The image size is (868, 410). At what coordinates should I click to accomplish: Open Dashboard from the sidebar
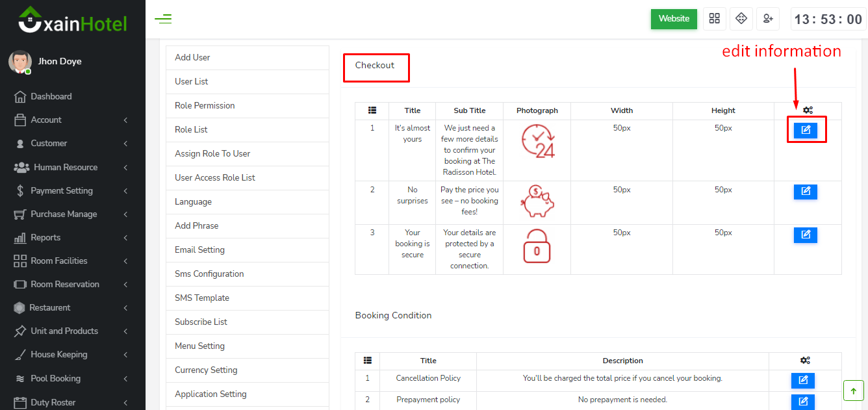(x=51, y=97)
